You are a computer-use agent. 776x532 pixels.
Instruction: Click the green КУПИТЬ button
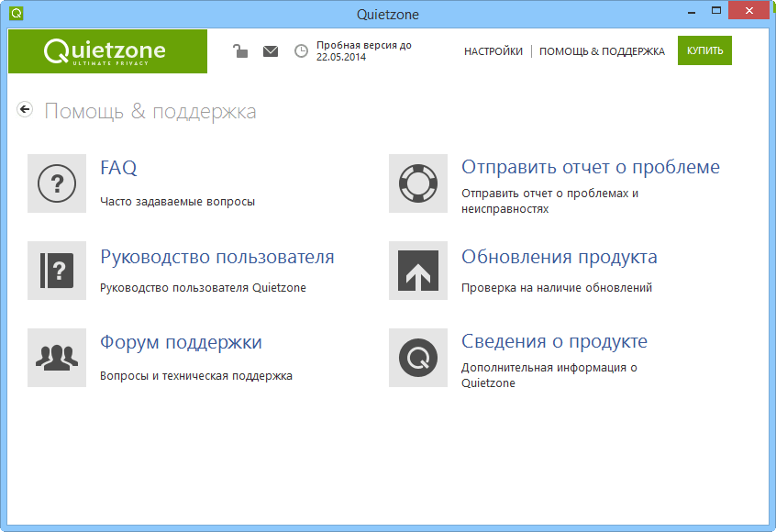point(704,50)
